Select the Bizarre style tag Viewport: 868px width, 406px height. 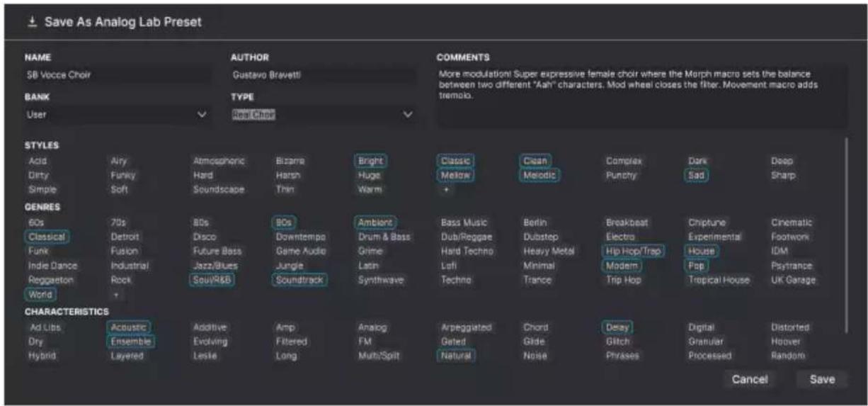click(290, 161)
